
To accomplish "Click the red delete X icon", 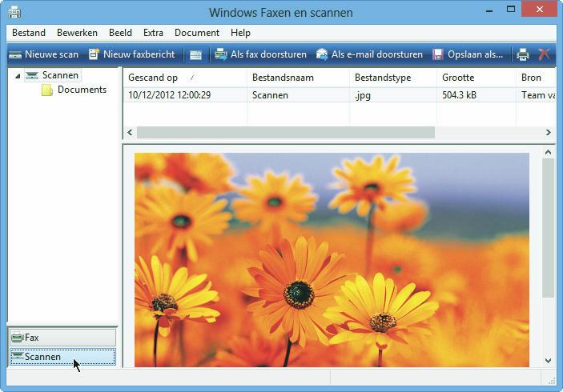I will (544, 54).
